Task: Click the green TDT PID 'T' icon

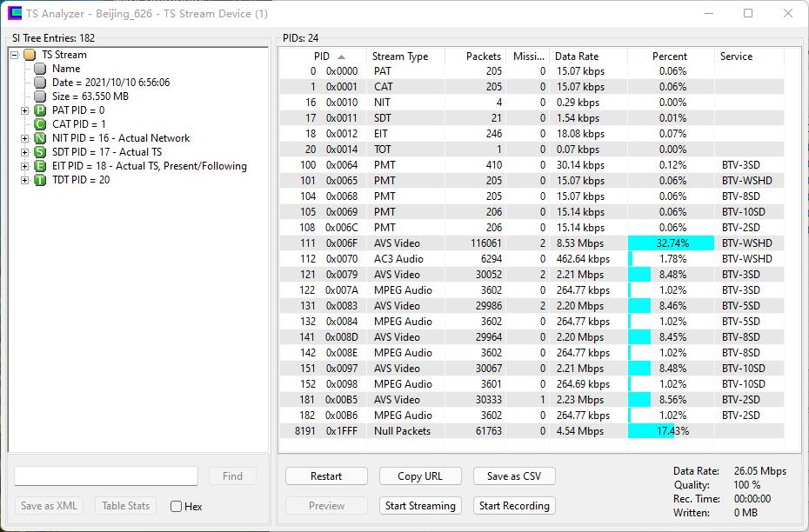Action: (40, 180)
